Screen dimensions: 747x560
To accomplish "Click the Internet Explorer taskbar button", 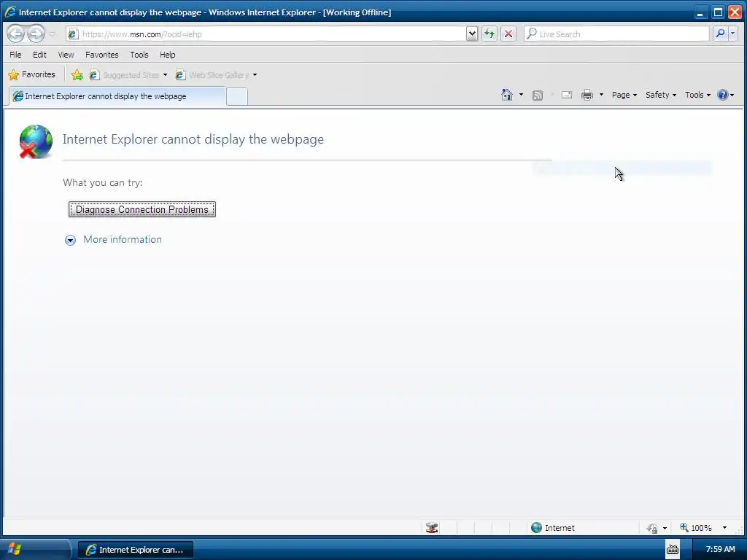I will point(135,550).
